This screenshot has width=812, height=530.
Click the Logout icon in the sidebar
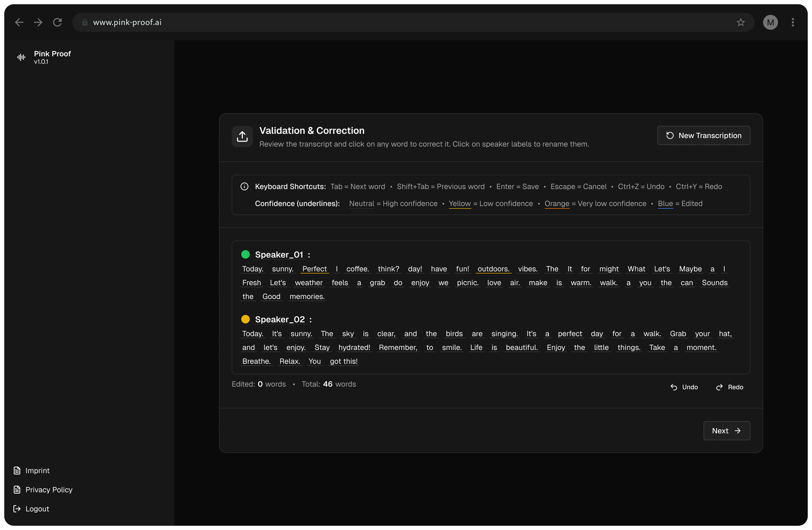pos(17,509)
